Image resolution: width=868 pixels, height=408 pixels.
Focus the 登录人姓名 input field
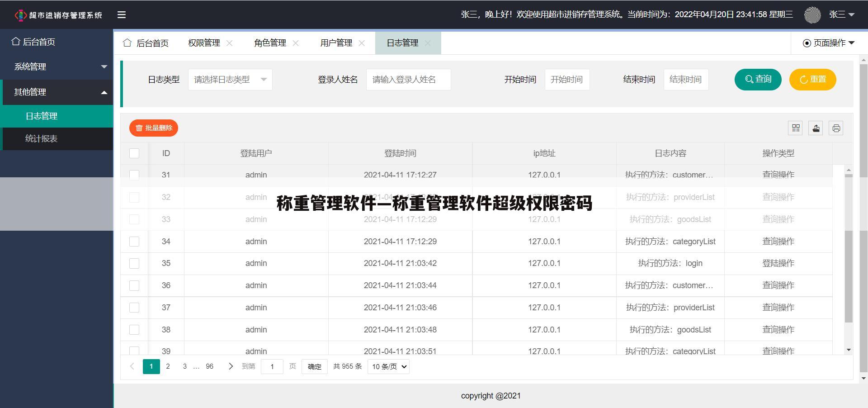pyautogui.click(x=408, y=80)
